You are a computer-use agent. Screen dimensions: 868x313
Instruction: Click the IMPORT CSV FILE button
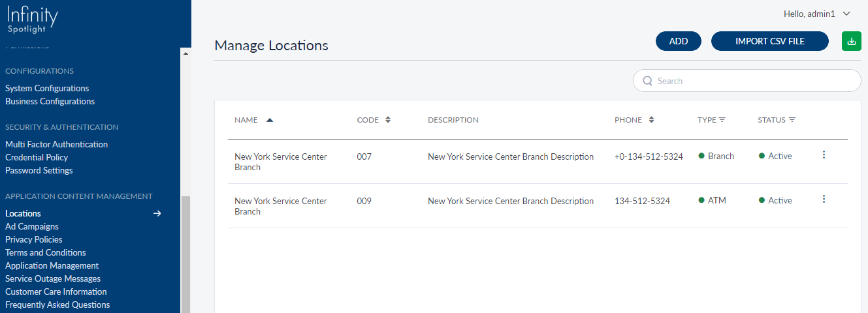coord(769,41)
